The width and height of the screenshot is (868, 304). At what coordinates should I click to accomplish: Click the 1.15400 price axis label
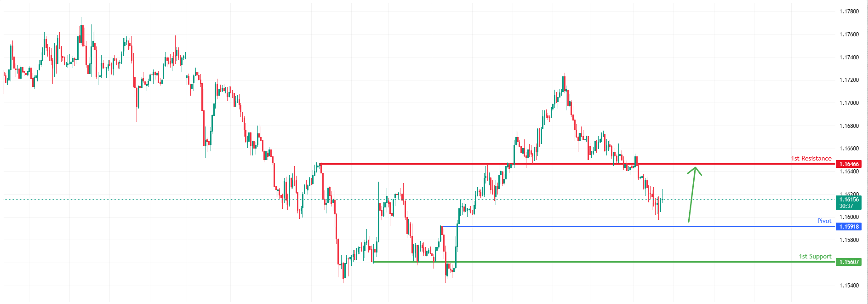coord(849,286)
